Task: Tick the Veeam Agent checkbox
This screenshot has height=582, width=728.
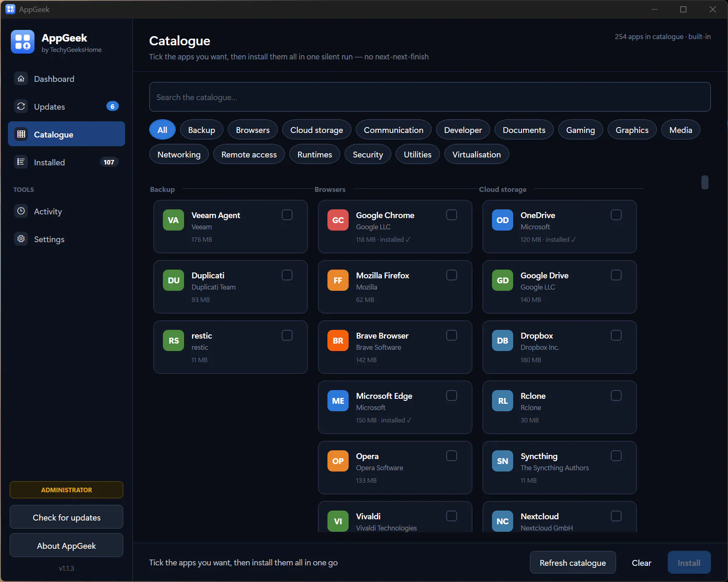Action: point(287,215)
